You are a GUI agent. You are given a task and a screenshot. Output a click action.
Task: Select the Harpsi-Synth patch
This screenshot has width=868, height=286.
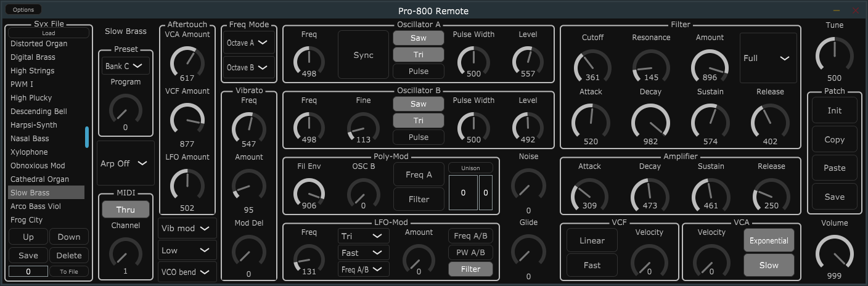tap(47, 125)
